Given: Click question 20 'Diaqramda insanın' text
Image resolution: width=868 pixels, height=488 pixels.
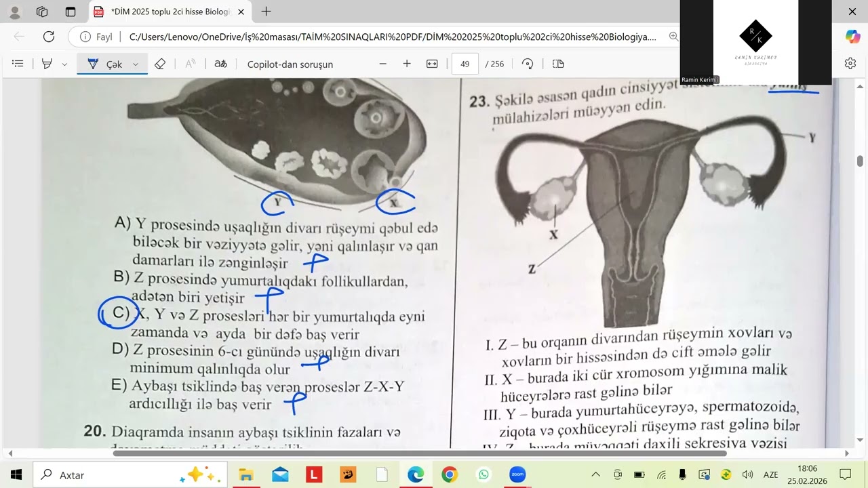Looking at the screenshot, I should click(256, 432).
